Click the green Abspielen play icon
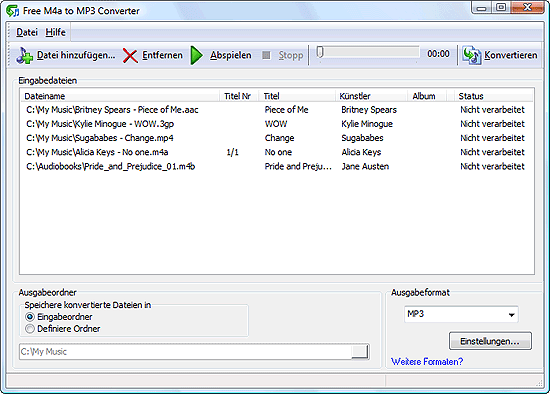 coord(196,55)
